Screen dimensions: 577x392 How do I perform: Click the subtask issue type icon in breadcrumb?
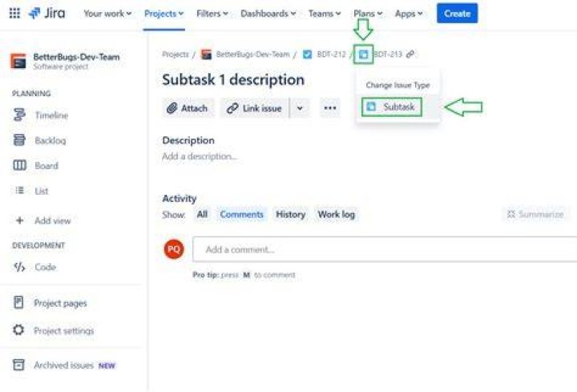[363, 55]
